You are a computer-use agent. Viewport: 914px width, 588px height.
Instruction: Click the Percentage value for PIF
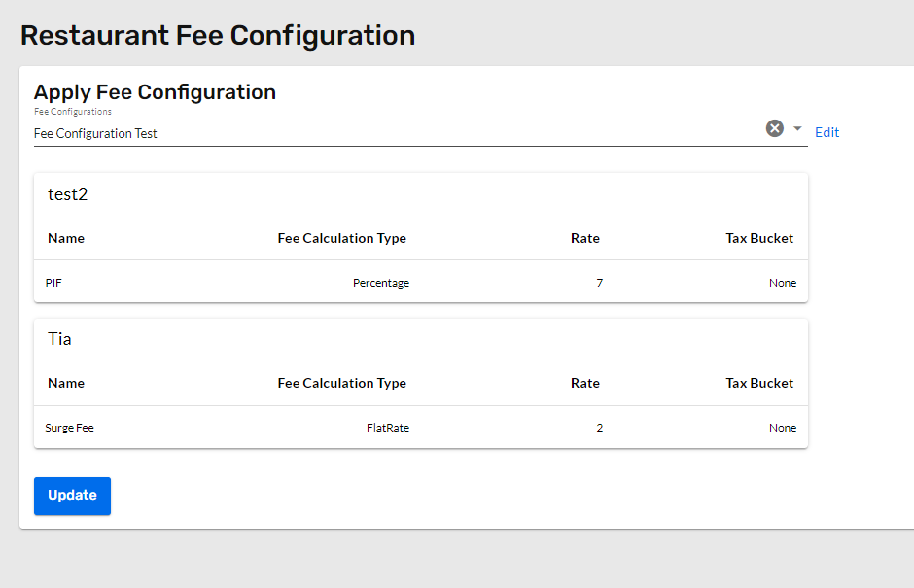(x=381, y=282)
